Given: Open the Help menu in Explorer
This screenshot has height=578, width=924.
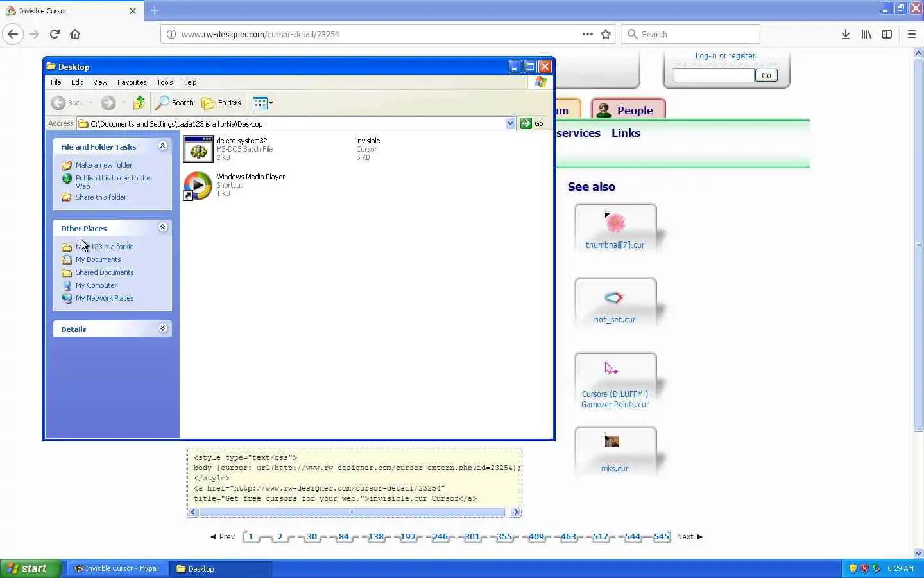Looking at the screenshot, I should point(189,82).
